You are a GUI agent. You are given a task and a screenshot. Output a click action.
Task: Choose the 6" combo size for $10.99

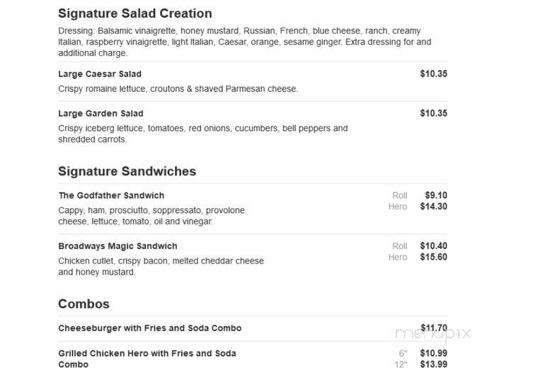click(423, 354)
